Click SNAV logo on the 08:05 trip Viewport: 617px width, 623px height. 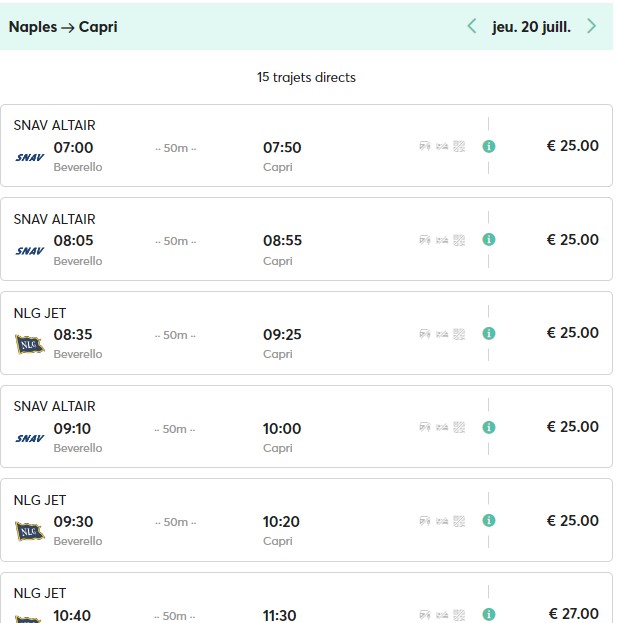click(x=30, y=251)
